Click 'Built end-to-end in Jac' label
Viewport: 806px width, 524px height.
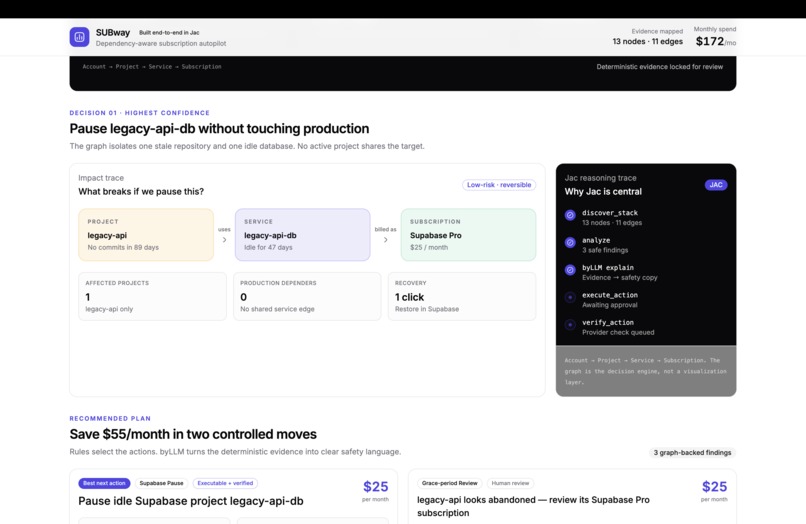(x=169, y=32)
